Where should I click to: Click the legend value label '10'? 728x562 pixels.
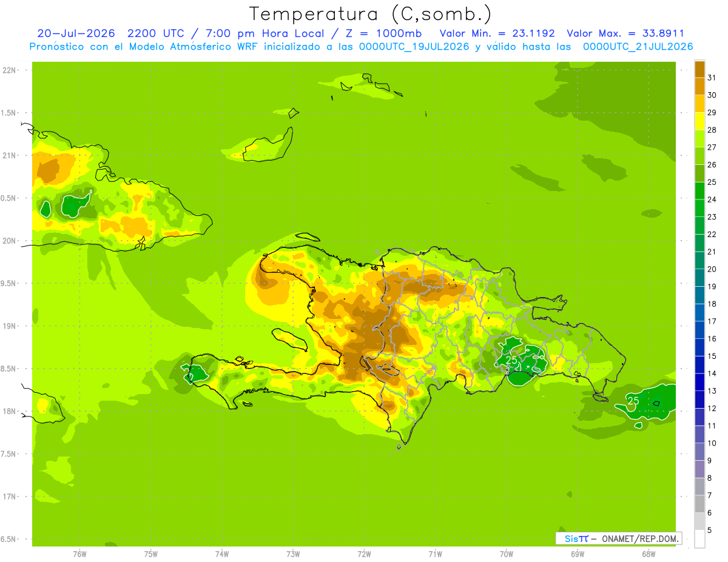click(x=712, y=443)
